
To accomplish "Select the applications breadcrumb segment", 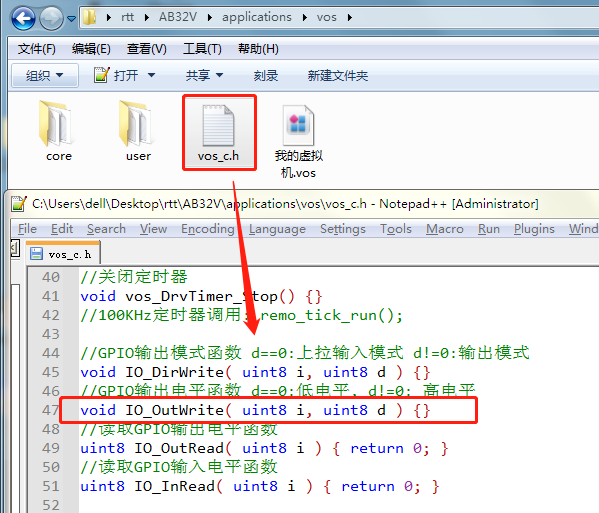I will click(257, 17).
